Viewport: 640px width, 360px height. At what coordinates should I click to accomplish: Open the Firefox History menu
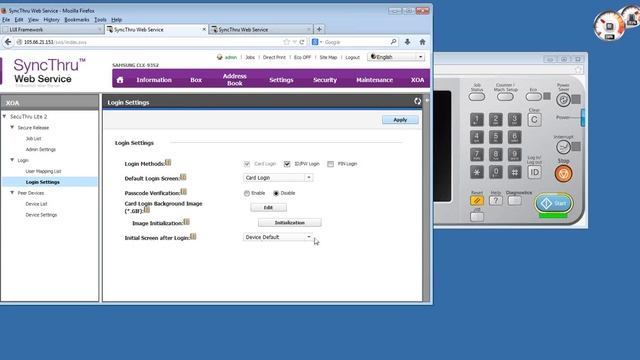pyautogui.click(x=51, y=20)
